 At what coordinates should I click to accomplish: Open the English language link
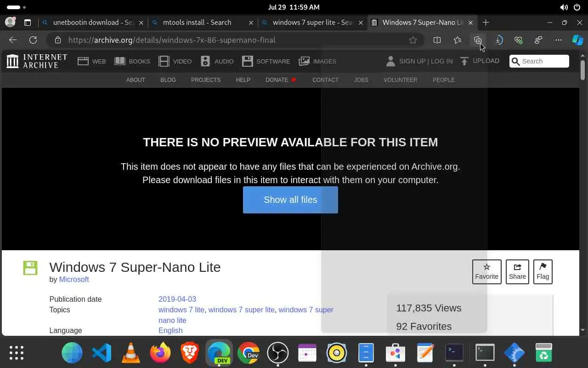coord(170,331)
